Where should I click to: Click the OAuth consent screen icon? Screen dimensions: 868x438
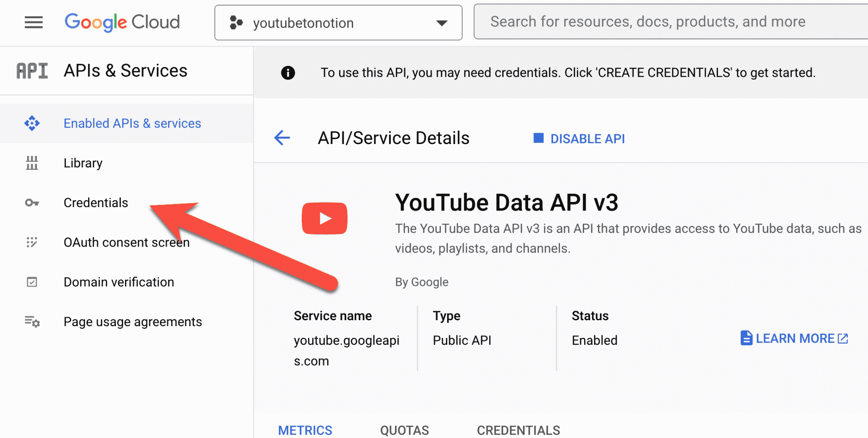point(31,242)
